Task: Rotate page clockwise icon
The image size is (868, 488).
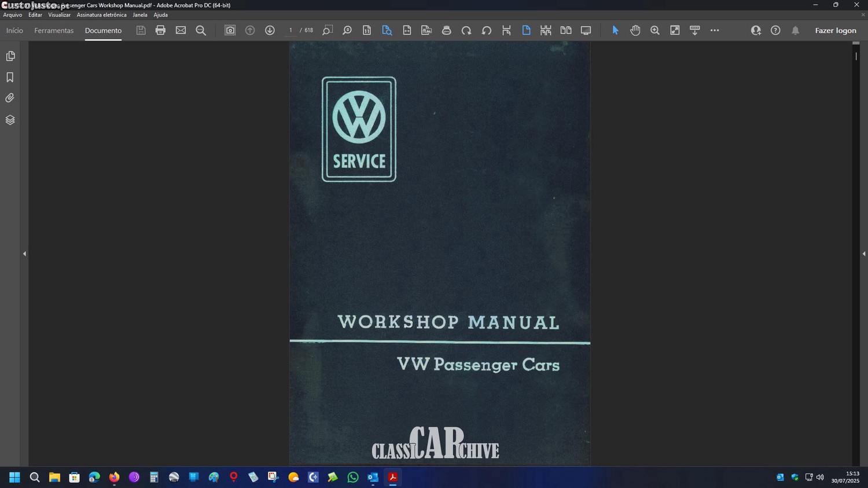Action: 466,30
